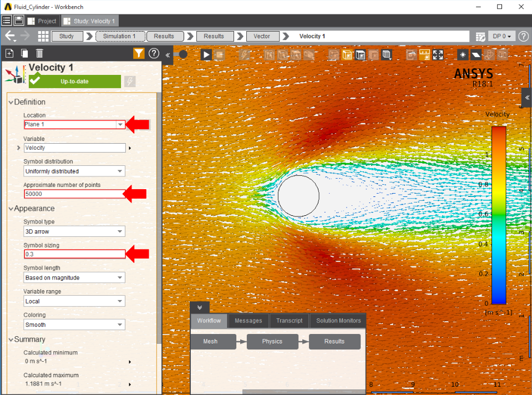Open Symbol distribution dropdown
Viewport: 532px width, 395px height.
pos(74,171)
